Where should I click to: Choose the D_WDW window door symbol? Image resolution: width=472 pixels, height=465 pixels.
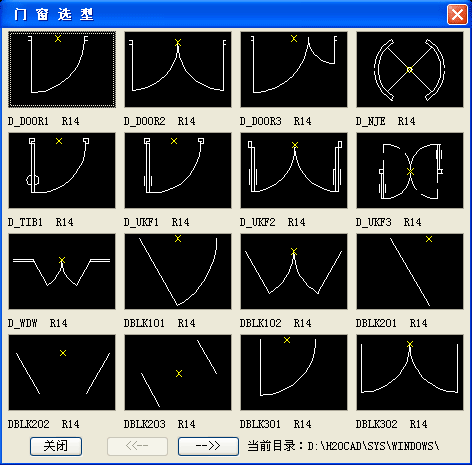click(62, 271)
